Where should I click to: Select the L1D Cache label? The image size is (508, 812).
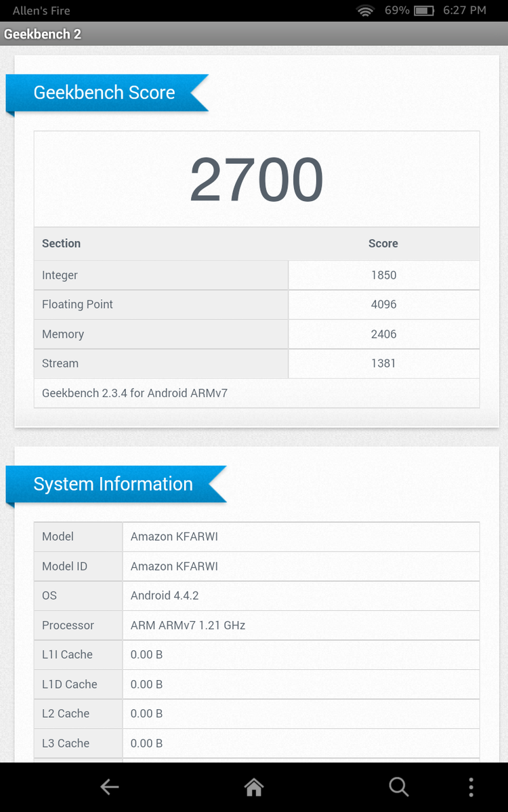click(x=69, y=684)
